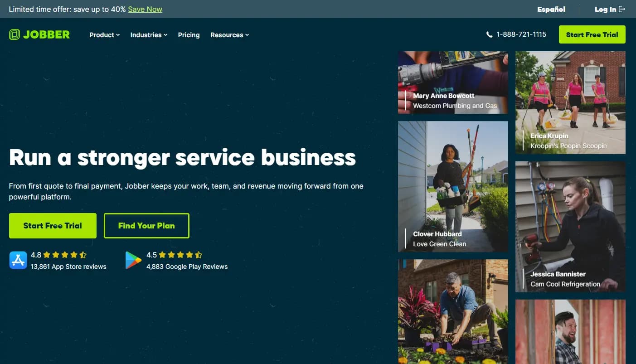Click the Find Your Plan button
Viewport: 636px width, 364px height.
pos(146,226)
